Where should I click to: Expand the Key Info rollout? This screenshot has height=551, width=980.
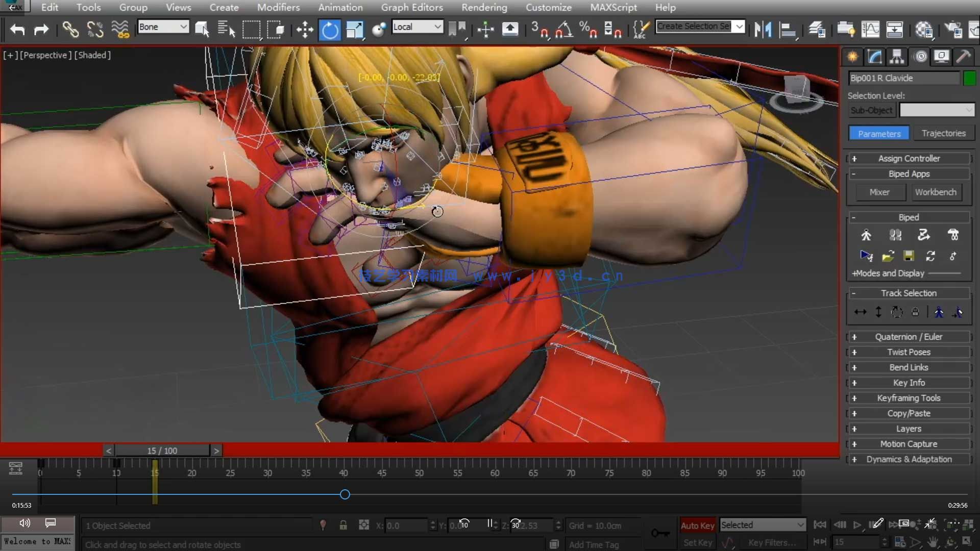909,383
